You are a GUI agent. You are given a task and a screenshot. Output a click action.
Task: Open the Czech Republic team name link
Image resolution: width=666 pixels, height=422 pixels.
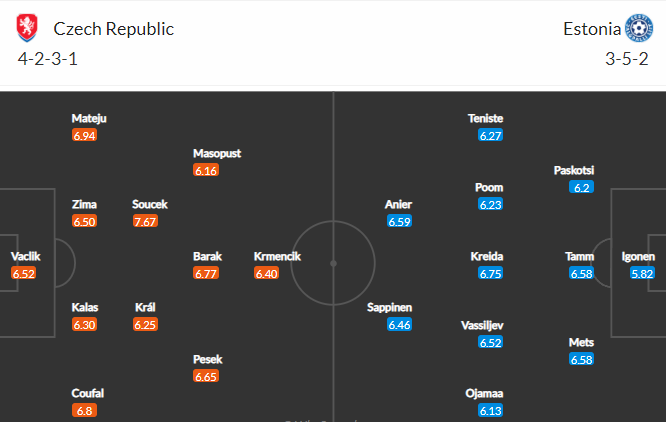113,29
